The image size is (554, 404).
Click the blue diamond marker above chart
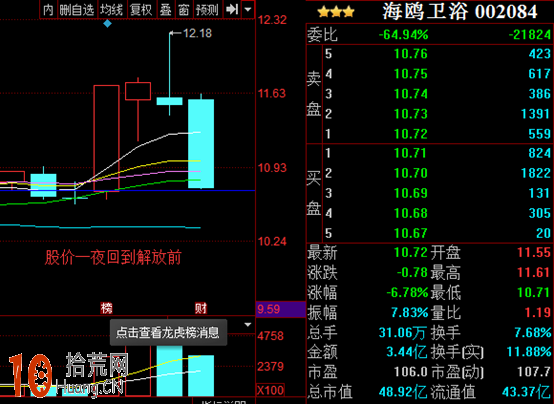pyautogui.click(x=107, y=24)
